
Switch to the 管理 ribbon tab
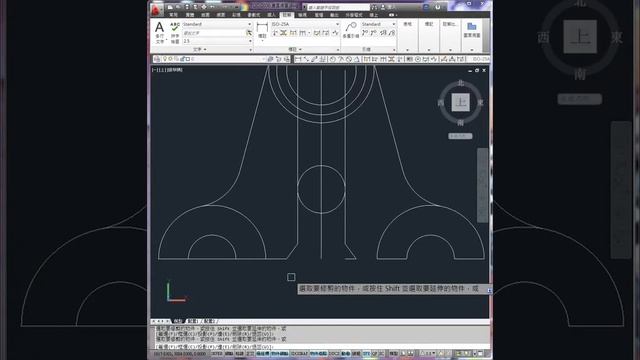click(318, 15)
